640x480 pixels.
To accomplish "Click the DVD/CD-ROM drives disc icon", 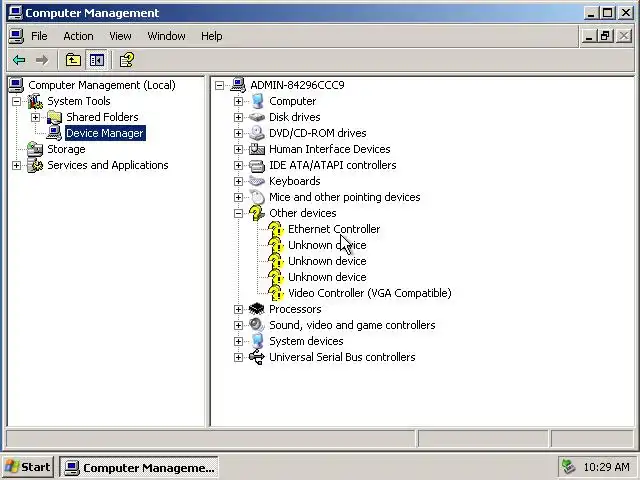I will click(x=257, y=133).
